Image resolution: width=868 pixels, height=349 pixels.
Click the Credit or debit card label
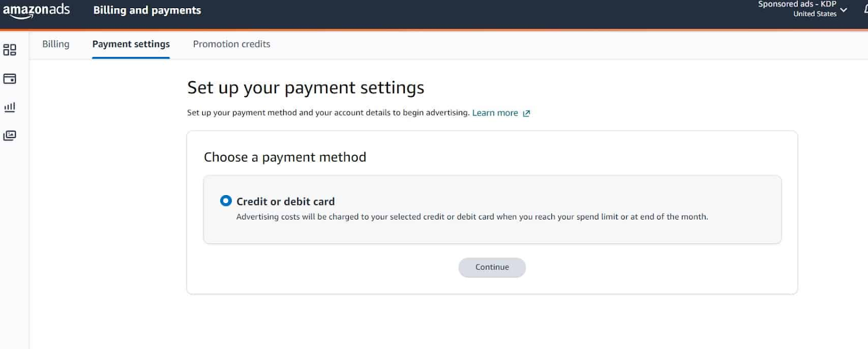[x=285, y=202]
